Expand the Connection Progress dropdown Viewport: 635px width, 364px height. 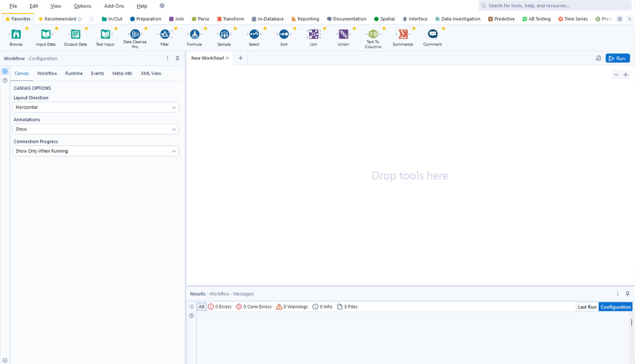click(x=96, y=151)
